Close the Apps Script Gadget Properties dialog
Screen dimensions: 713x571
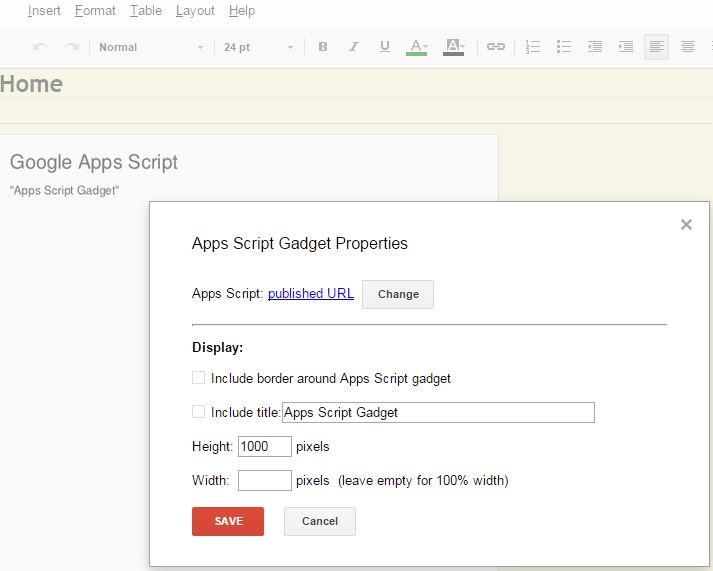click(686, 224)
